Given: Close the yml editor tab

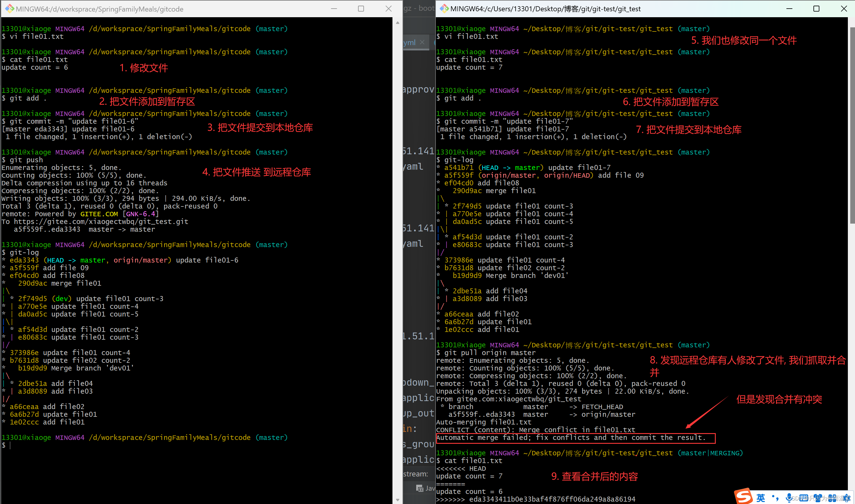Looking at the screenshot, I should (x=422, y=42).
